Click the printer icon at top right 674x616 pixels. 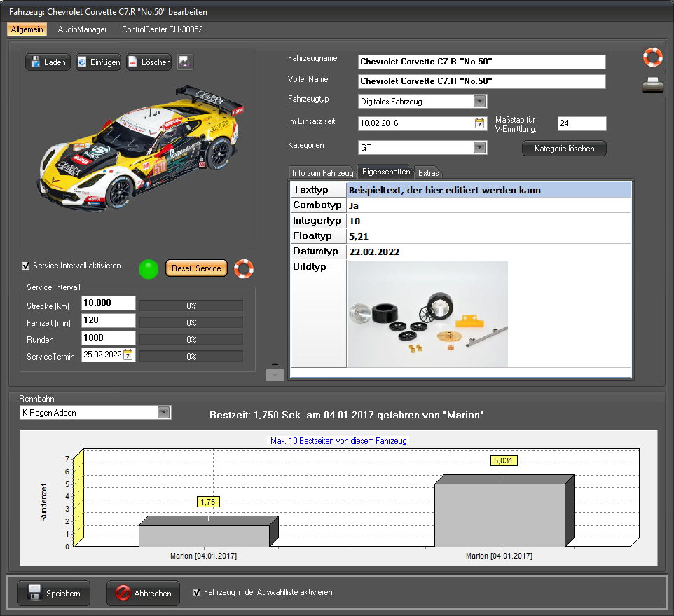[652, 85]
